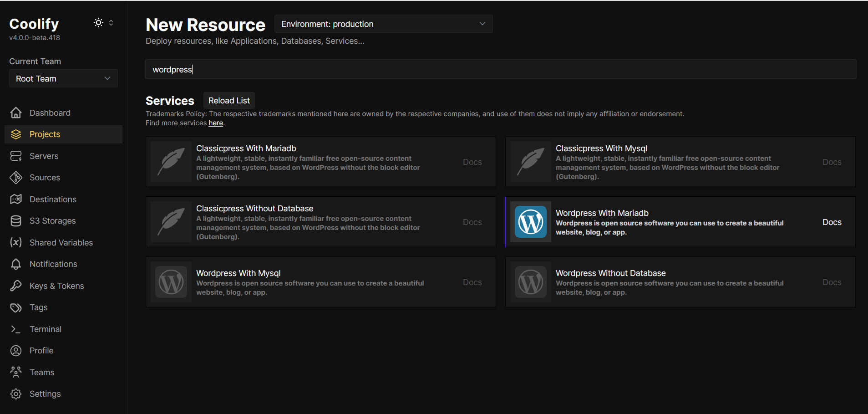Select Wordpress With Mariadb service title
The width and height of the screenshot is (868, 414).
[x=602, y=213]
